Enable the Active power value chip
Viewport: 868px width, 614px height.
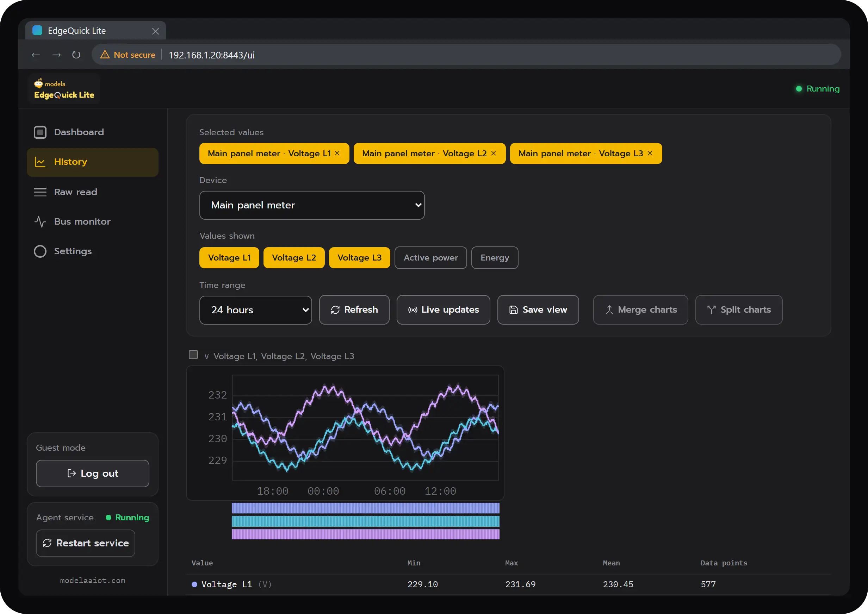pos(431,258)
